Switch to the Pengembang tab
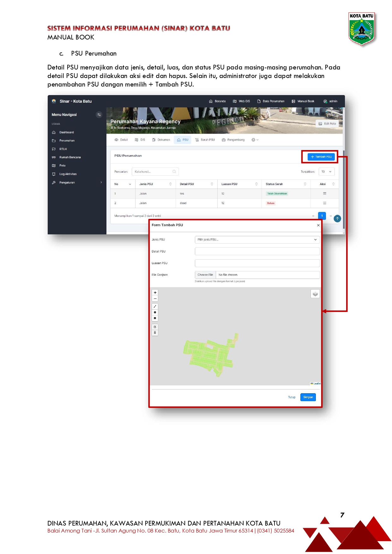This screenshot has width=392, height=554. (x=233, y=140)
